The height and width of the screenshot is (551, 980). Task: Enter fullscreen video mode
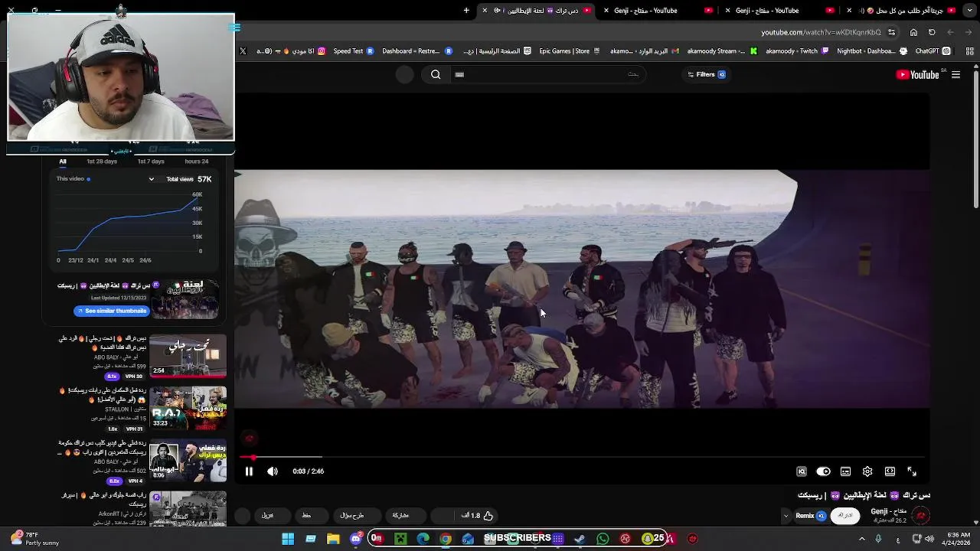point(912,471)
